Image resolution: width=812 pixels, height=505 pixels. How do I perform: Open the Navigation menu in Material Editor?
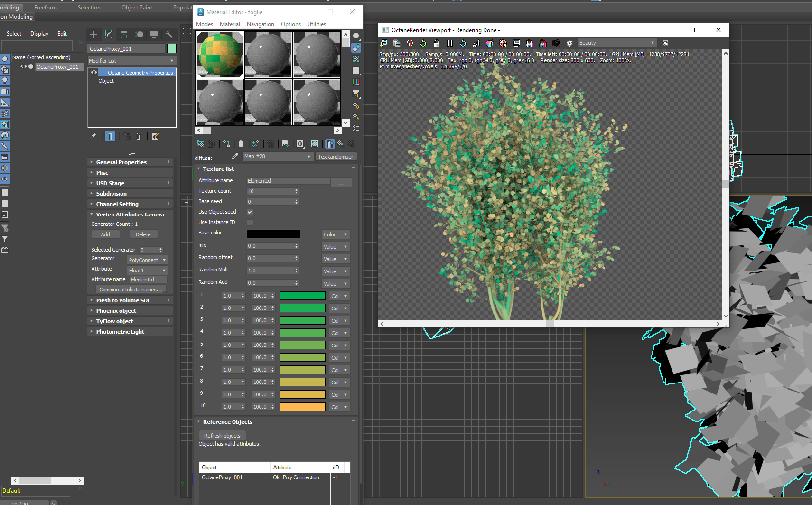(260, 24)
